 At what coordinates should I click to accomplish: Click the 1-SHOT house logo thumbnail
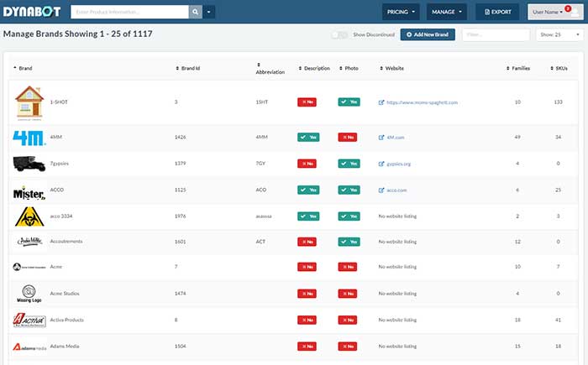click(29, 102)
